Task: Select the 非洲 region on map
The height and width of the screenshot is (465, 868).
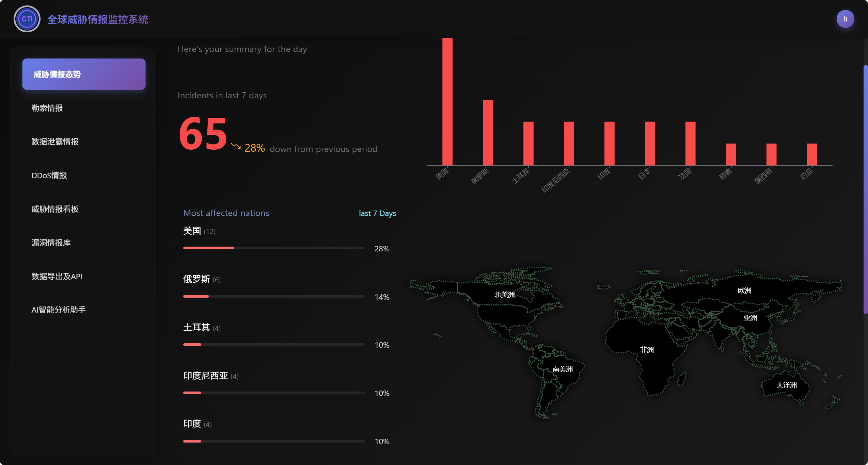Action: pos(647,350)
